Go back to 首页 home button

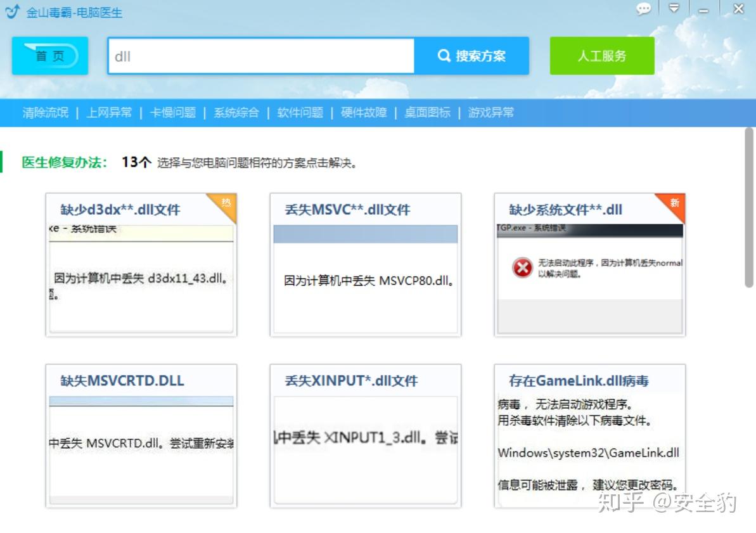point(50,56)
